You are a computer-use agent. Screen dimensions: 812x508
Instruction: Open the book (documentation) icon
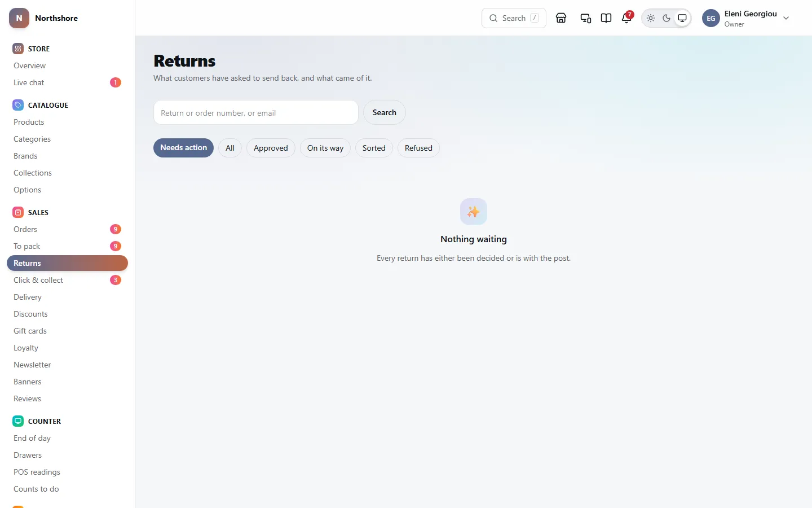click(x=606, y=18)
